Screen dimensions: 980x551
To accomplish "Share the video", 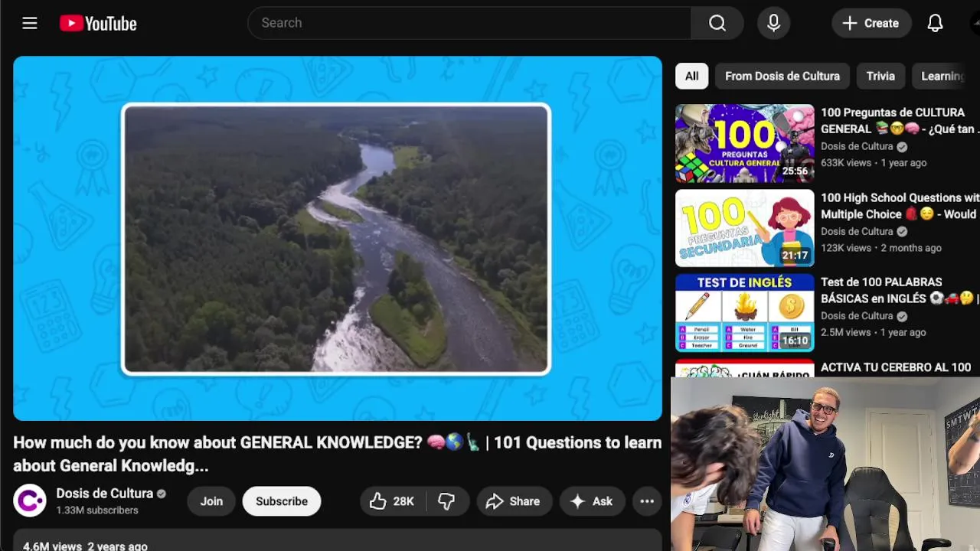I will tap(514, 501).
